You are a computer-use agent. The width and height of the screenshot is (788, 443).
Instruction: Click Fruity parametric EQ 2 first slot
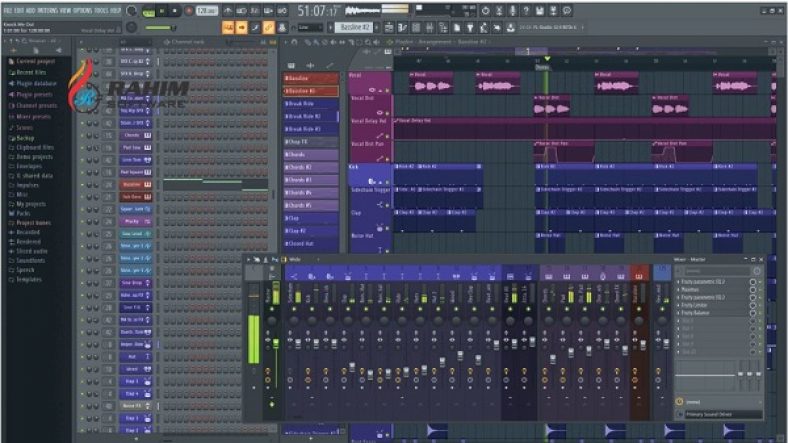pos(715,282)
